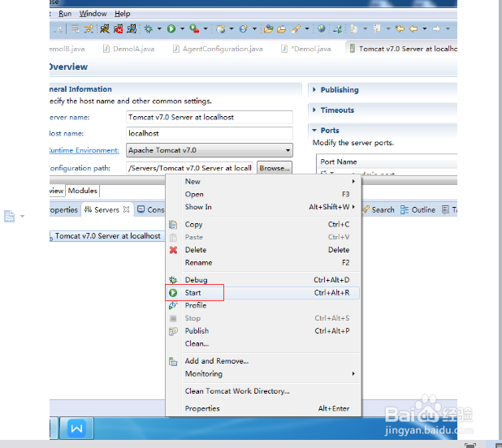Open the Runtime Environment combo box
The height and width of the screenshot is (448, 502).
point(210,150)
